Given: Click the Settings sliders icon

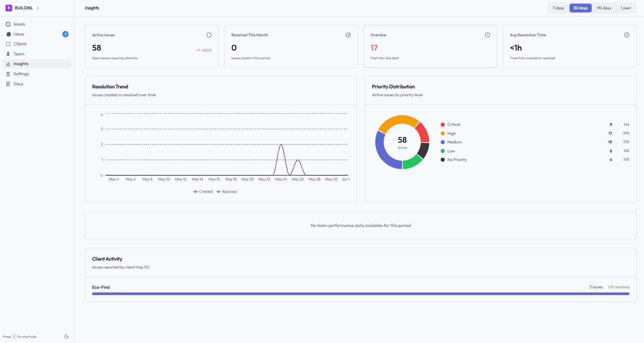Looking at the screenshot, I should click(x=8, y=74).
